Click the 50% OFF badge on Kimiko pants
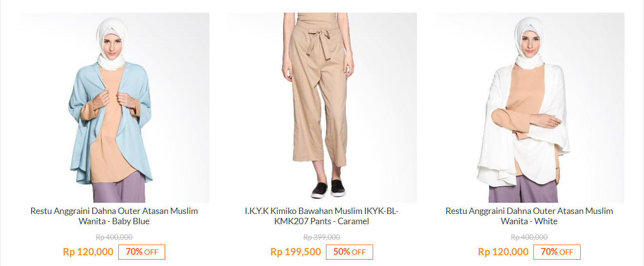The image size is (644, 266). click(349, 252)
